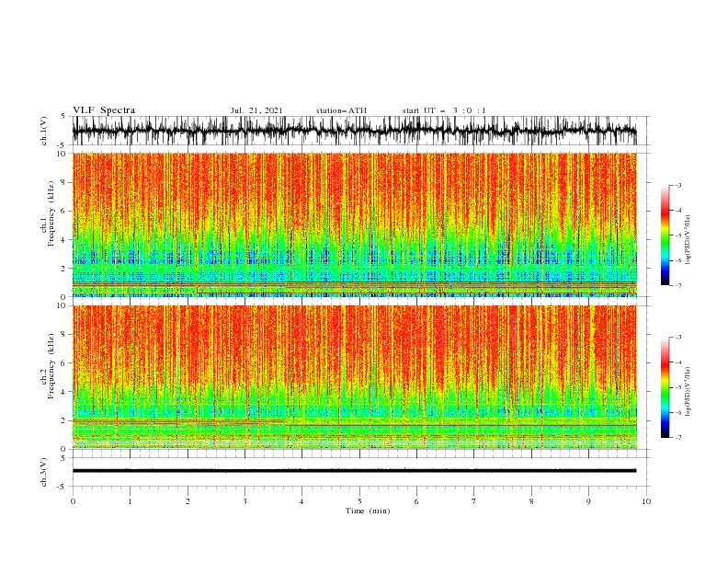
Task: Click time axis tick label "8"
Action: (531, 501)
